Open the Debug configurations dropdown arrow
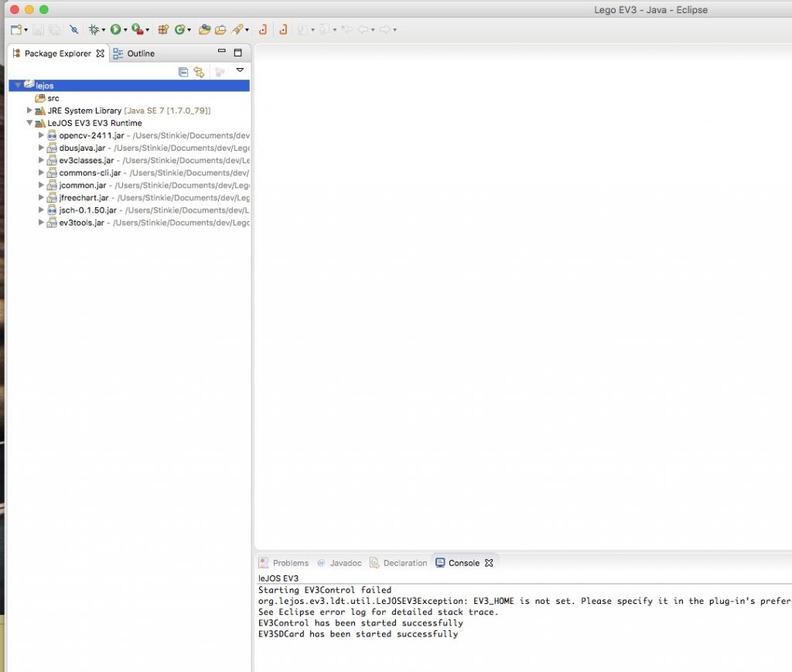 [104, 30]
